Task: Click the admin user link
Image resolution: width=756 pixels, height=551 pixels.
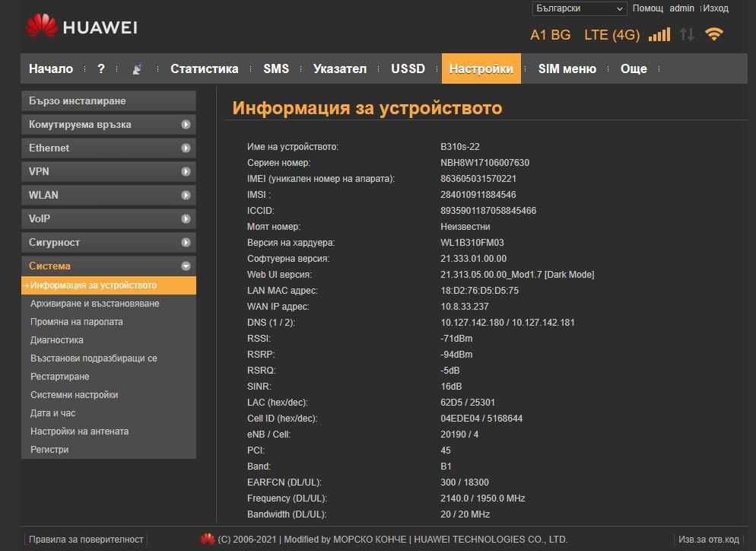Action: 681,8
